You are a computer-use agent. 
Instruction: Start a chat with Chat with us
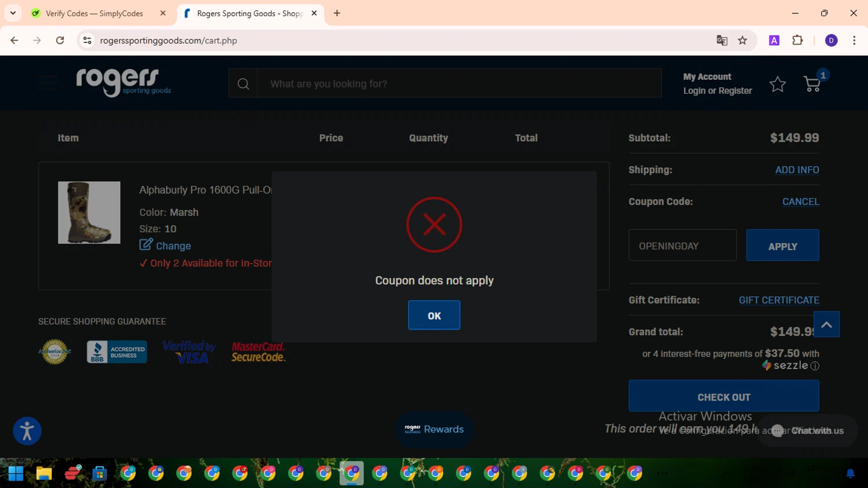[x=807, y=431]
